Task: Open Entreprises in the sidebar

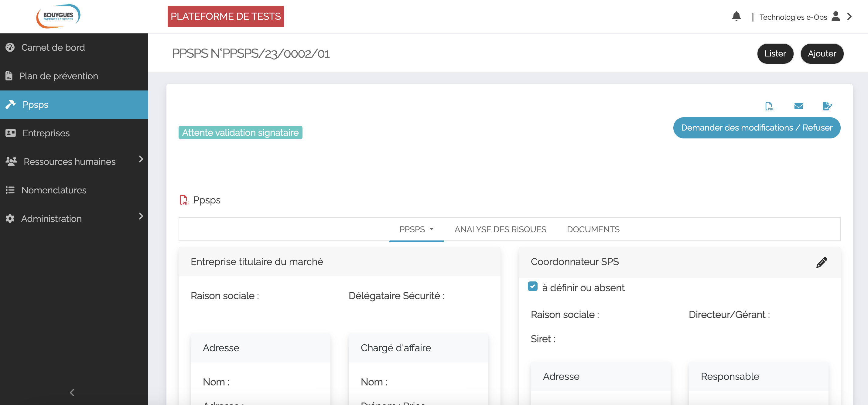Action: (x=46, y=133)
